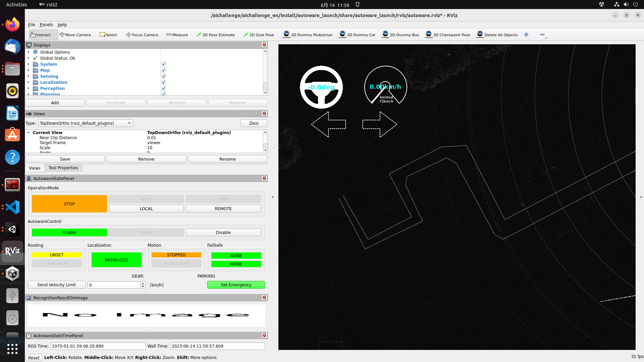Viewport: 644px width, 362px height.
Task: Open the File menu
Action: [x=32, y=25]
